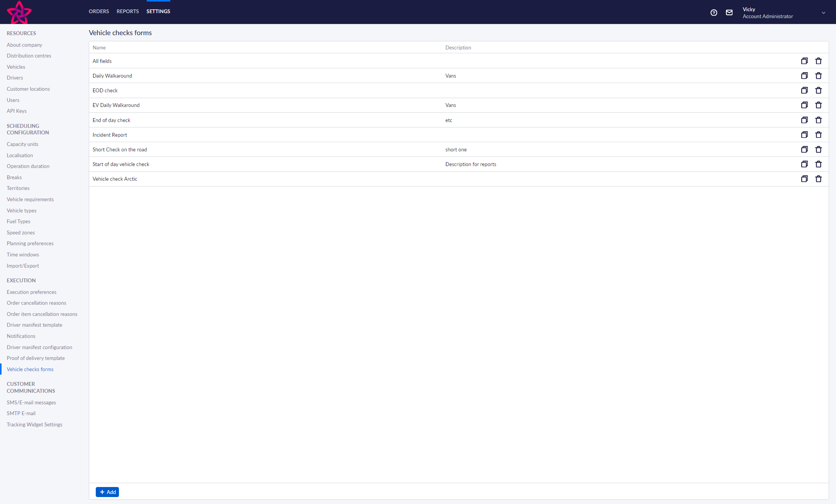Image resolution: width=836 pixels, height=504 pixels.
Task: Duplicate the All fields form
Action: [804, 61]
